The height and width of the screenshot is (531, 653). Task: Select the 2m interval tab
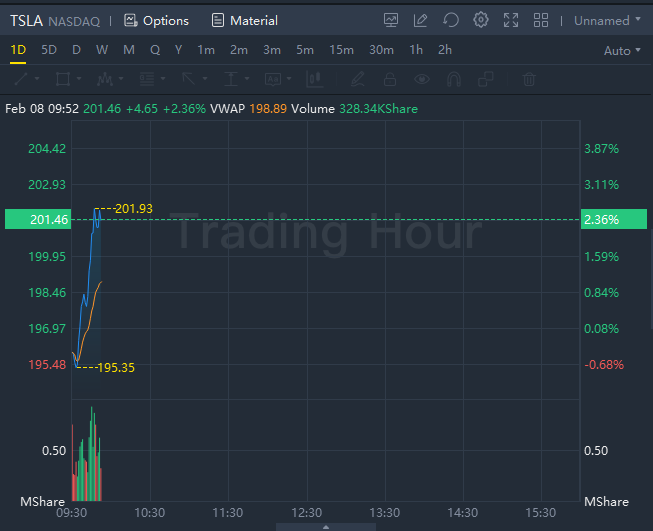click(239, 50)
